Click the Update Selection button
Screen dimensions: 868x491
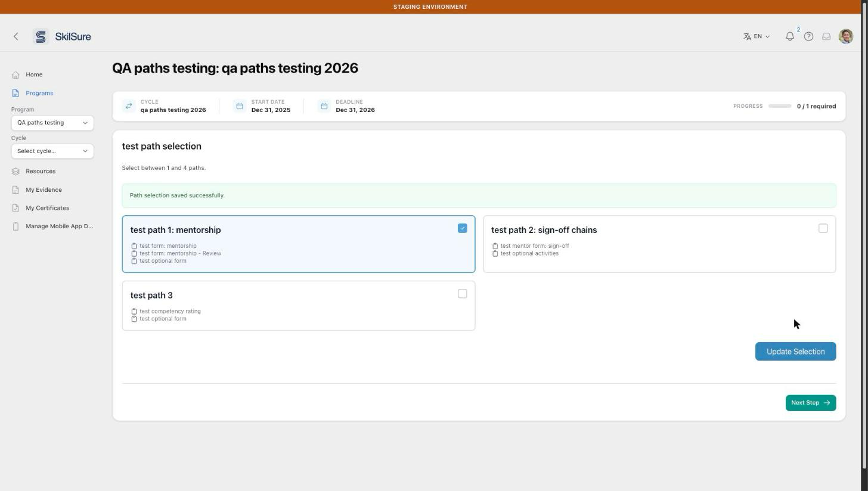[x=795, y=352]
